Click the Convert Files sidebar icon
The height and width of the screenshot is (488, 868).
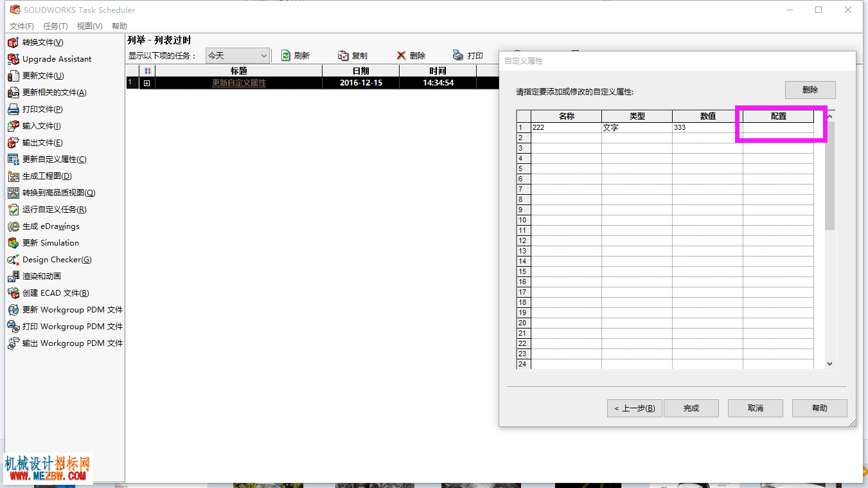coord(13,42)
